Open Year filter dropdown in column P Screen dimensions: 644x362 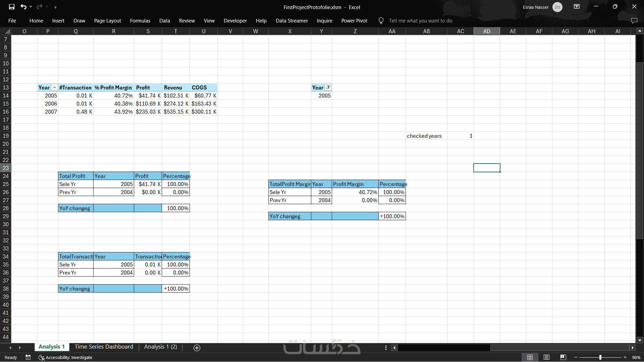coord(54,87)
